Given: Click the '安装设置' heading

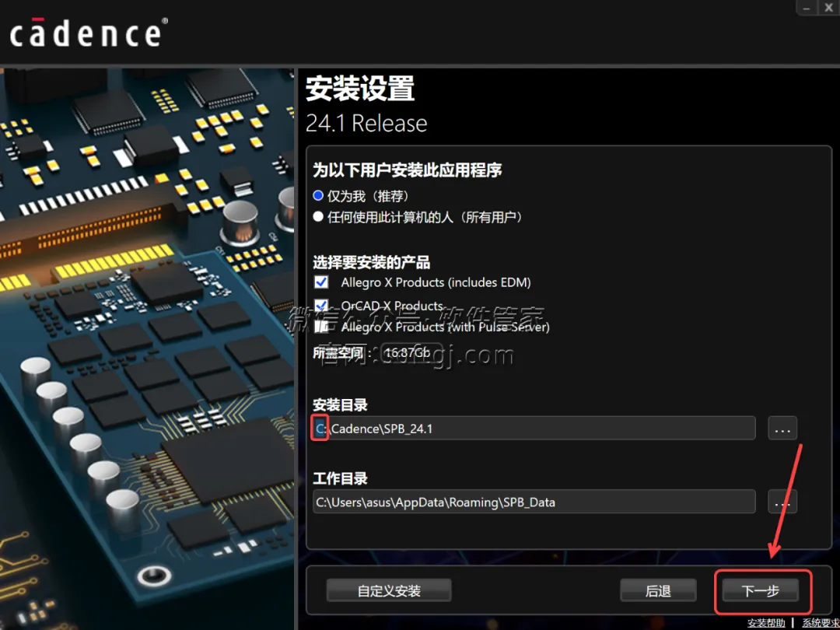Looking at the screenshot, I should [360, 89].
